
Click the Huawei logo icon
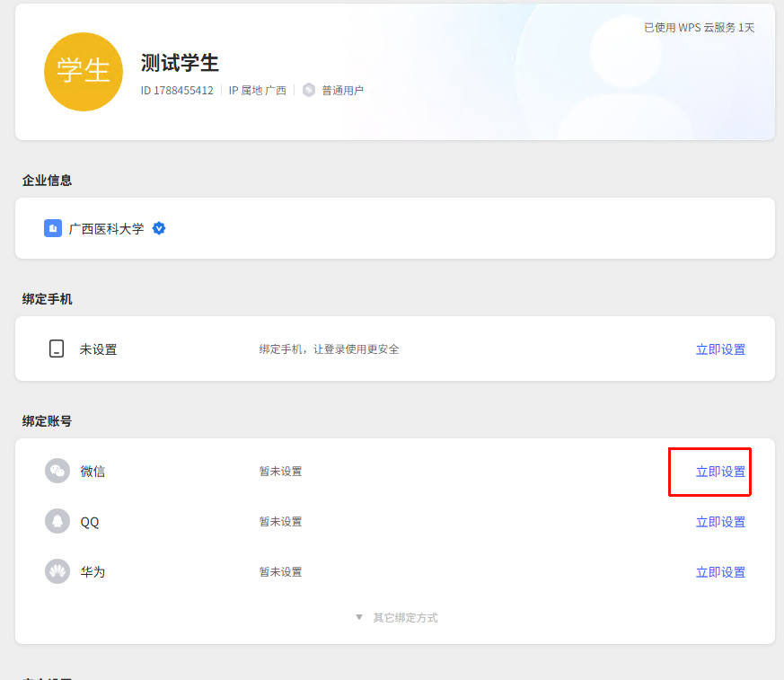(x=57, y=571)
